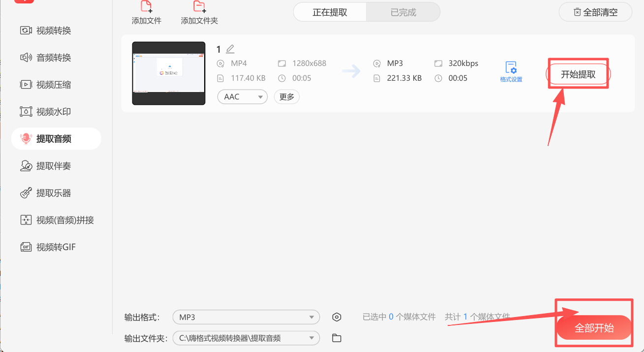Click the 开始提取 start extraction button
Screen dimensions: 644x352
click(579, 74)
